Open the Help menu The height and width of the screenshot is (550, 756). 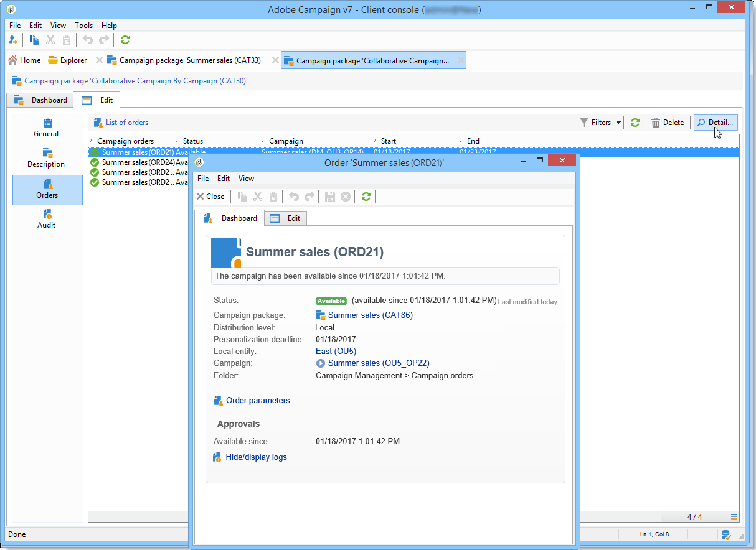coord(109,26)
